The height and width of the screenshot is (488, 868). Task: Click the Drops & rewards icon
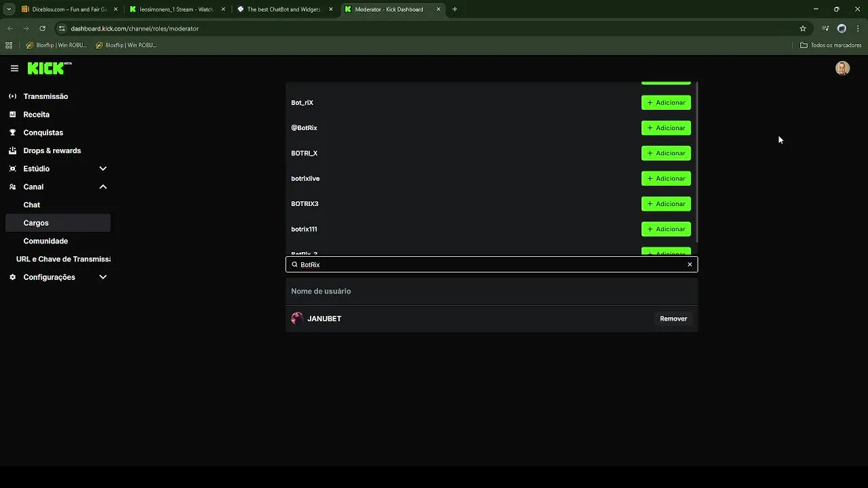(x=12, y=150)
